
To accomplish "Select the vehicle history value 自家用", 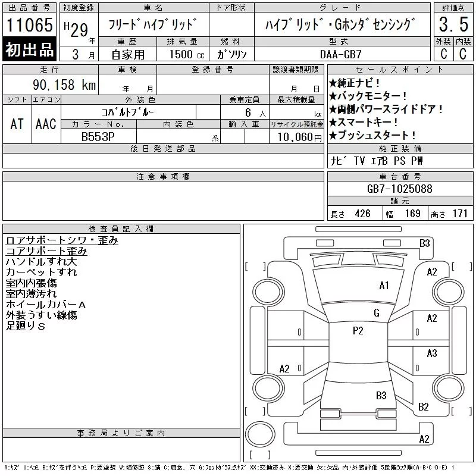I will [128, 55].
